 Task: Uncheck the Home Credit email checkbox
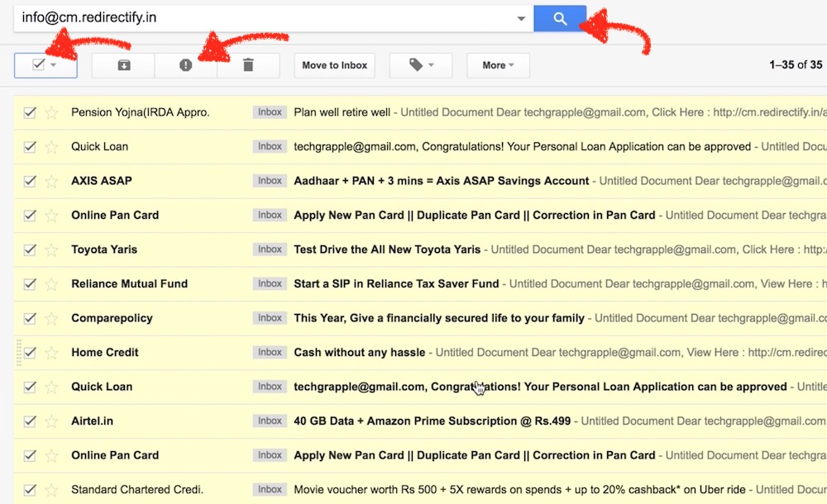pyautogui.click(x=30, y=352)
